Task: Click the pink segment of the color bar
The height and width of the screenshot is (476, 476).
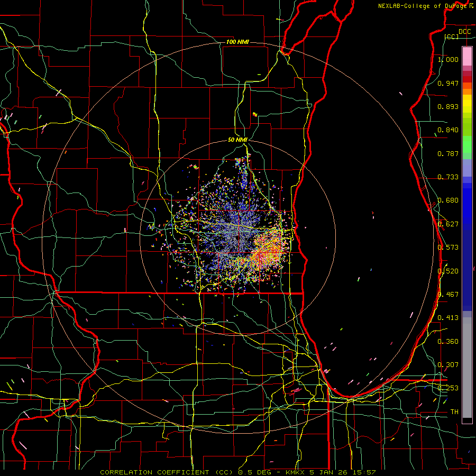Action: (467, 56)
